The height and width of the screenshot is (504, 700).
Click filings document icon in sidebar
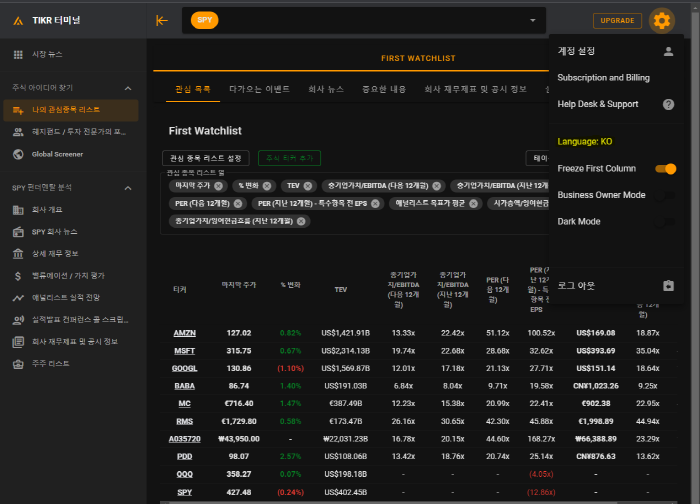pyautogui.click(x=18, y=342)
